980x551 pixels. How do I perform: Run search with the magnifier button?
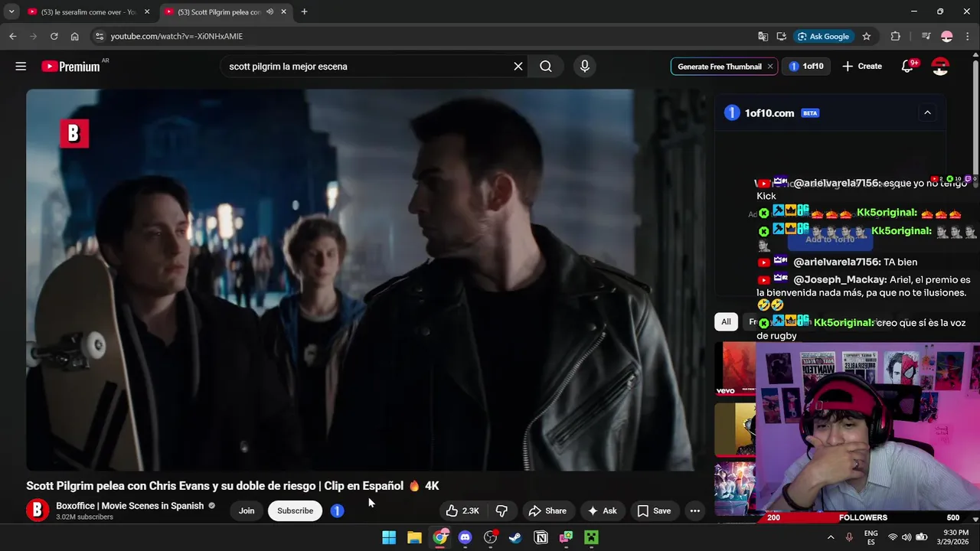click(546, 67)
